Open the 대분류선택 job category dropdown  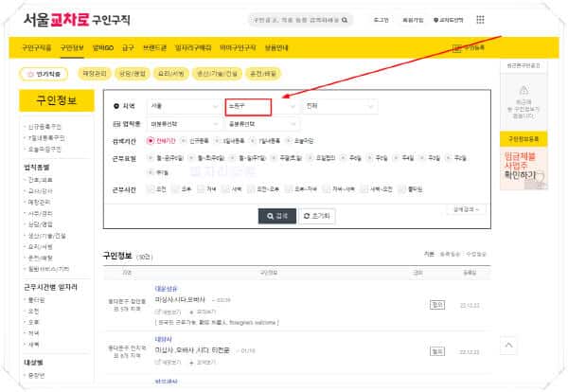[184, 124]
